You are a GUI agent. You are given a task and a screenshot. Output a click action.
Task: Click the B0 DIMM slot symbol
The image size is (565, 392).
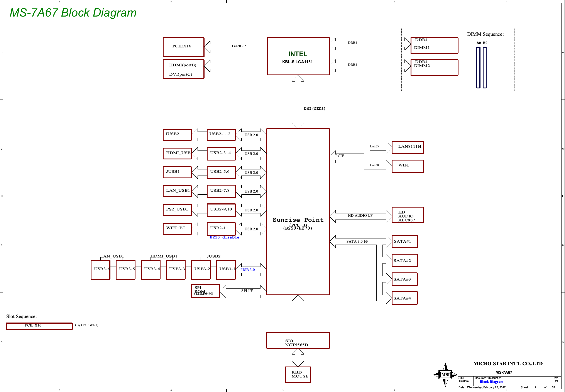click(484, 67)
